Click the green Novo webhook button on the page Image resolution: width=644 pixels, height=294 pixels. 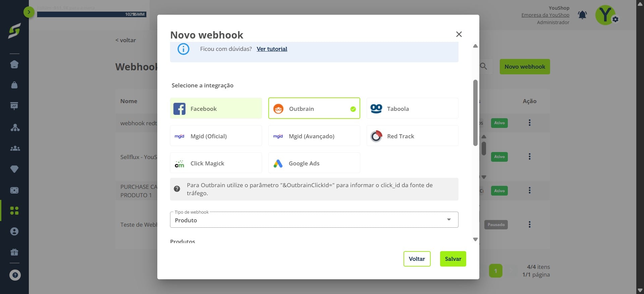tap(525, 67)
